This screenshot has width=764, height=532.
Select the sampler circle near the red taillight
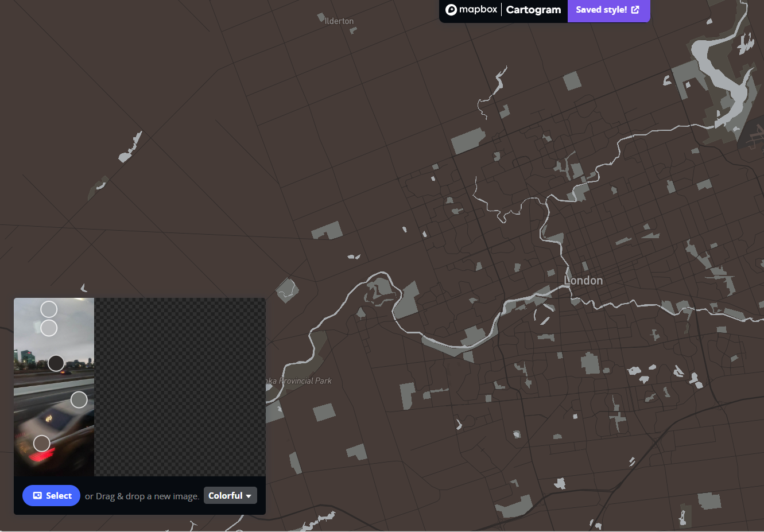click(41, 443)
